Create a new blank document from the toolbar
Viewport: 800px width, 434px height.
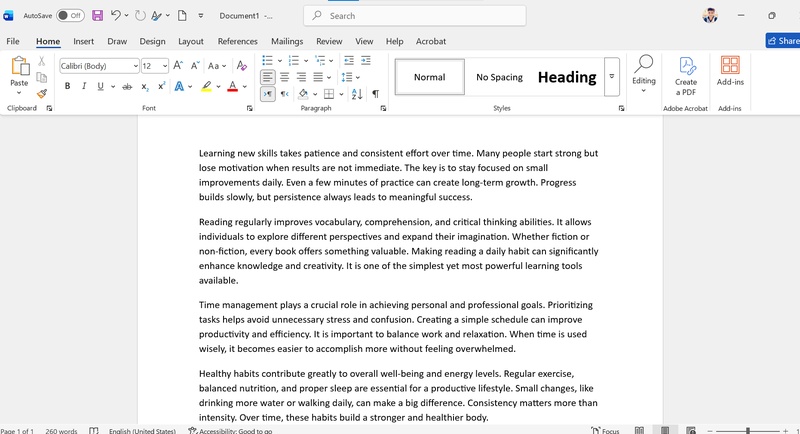182,16
